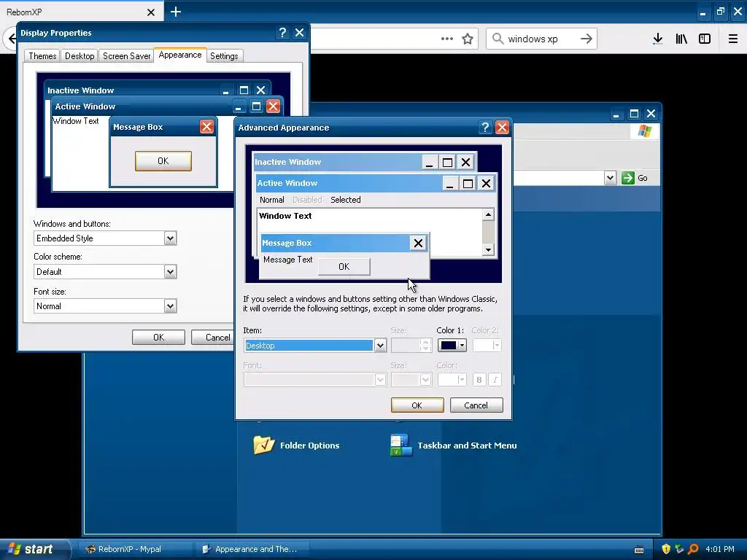747x560 pixels.
Task: Click the Inactive Window title in Advanced preview
Action: pos(287,162)
